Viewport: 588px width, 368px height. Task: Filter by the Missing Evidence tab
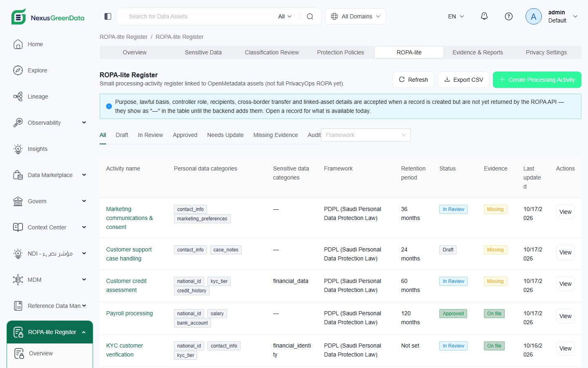276,135
